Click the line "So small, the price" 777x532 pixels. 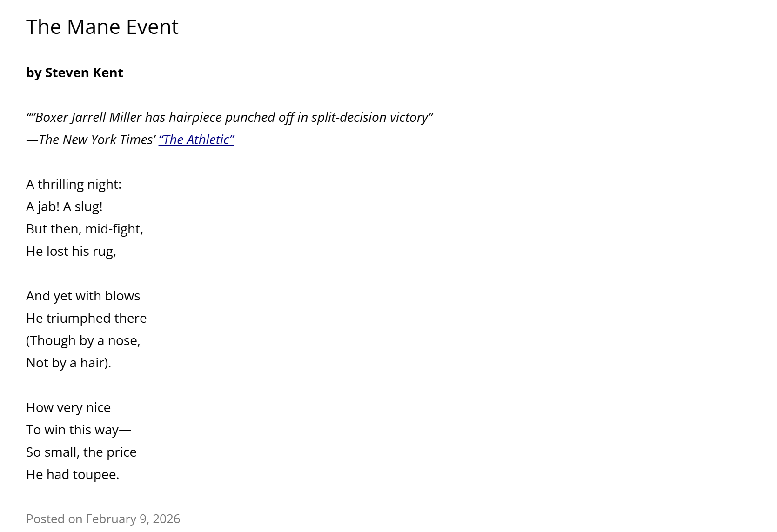click(81, 452)
